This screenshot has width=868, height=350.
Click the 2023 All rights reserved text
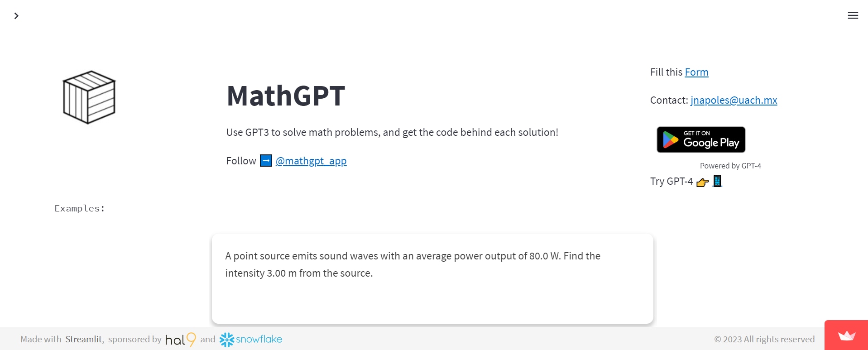(764, 340)
